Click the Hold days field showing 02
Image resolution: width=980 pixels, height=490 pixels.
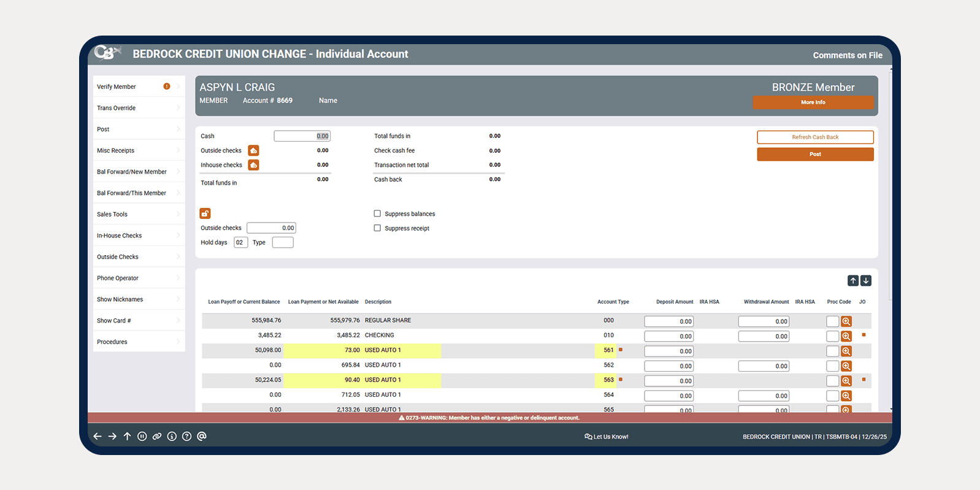click(x=240, y=242)
